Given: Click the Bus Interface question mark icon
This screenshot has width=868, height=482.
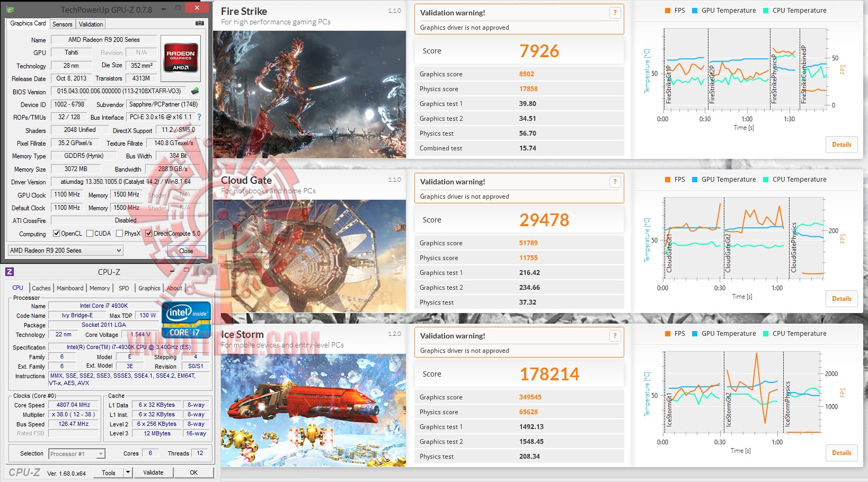Looking at the screenshot, I should pyautogui.click(x=199, y=117).
